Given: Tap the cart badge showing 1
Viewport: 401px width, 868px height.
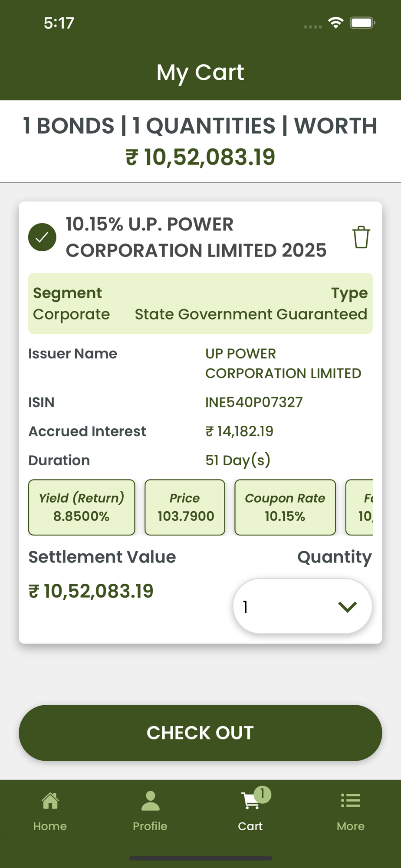Looking at the screenshot, I should point(263,794).
